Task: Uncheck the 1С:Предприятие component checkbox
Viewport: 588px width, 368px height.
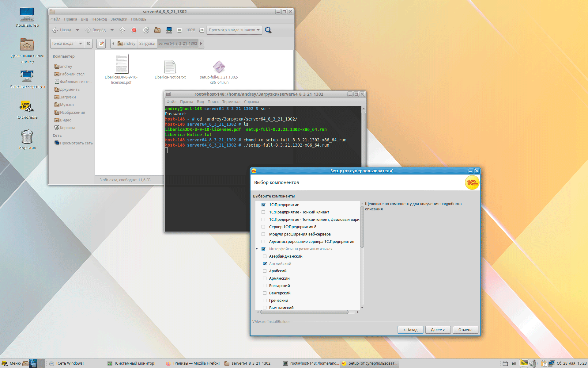Action: click(x=263, y=205)
